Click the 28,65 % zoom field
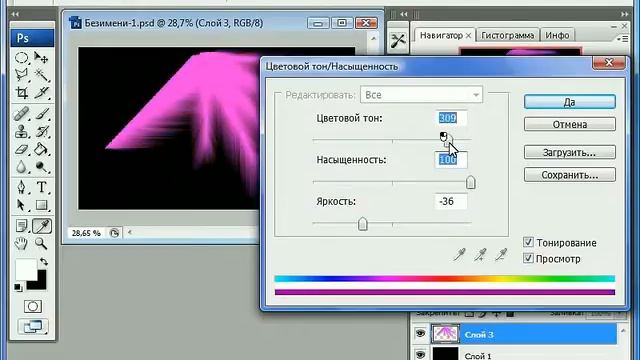Image resolution: width=640 pixels, height=360 pixels. click(x=87, y=233)
